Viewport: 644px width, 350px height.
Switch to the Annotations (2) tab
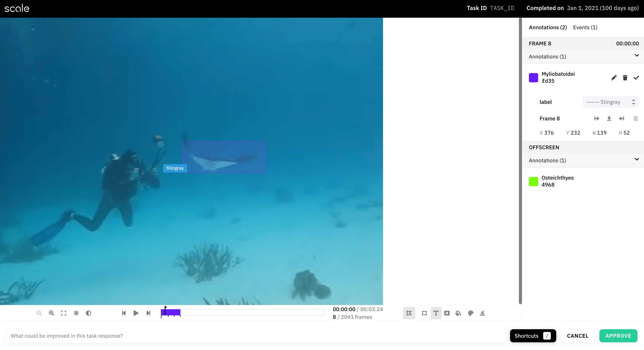548,27
